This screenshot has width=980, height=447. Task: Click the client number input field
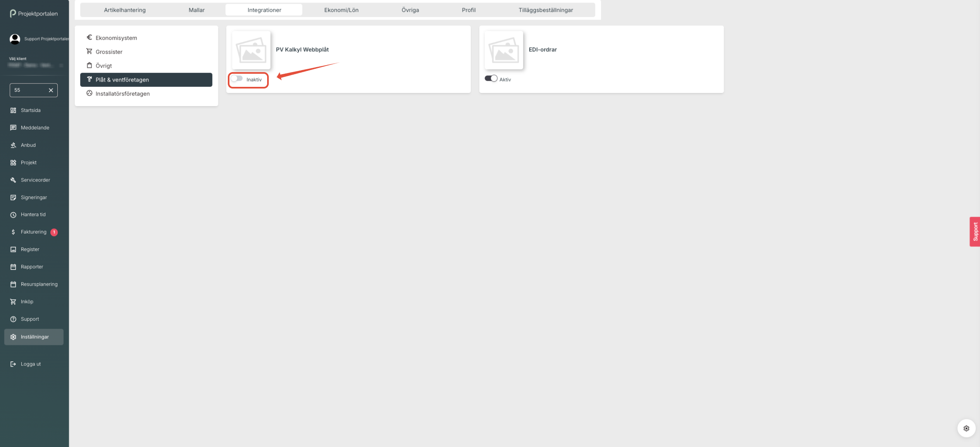[x=29, y=90]
